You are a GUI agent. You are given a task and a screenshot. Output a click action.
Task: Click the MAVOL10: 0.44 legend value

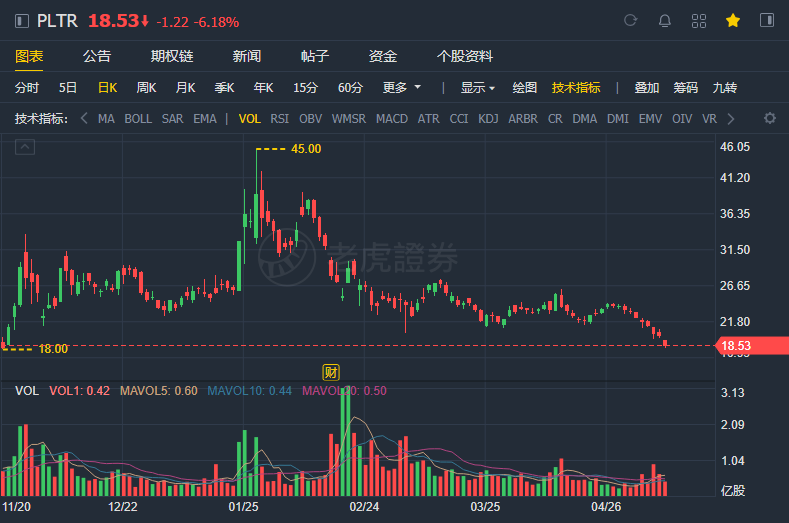click(x=250, y=391)
